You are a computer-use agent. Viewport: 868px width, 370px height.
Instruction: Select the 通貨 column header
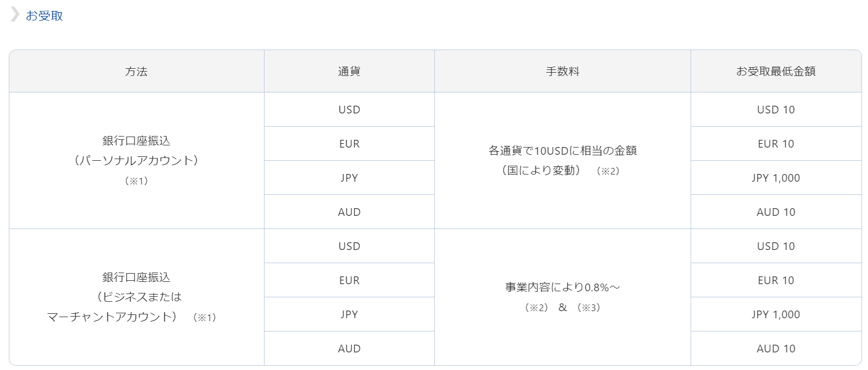349,71
